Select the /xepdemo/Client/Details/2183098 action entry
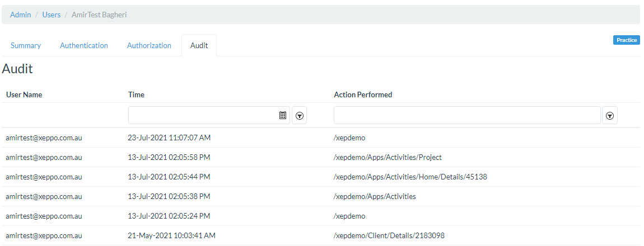 [x=389, y=235]
